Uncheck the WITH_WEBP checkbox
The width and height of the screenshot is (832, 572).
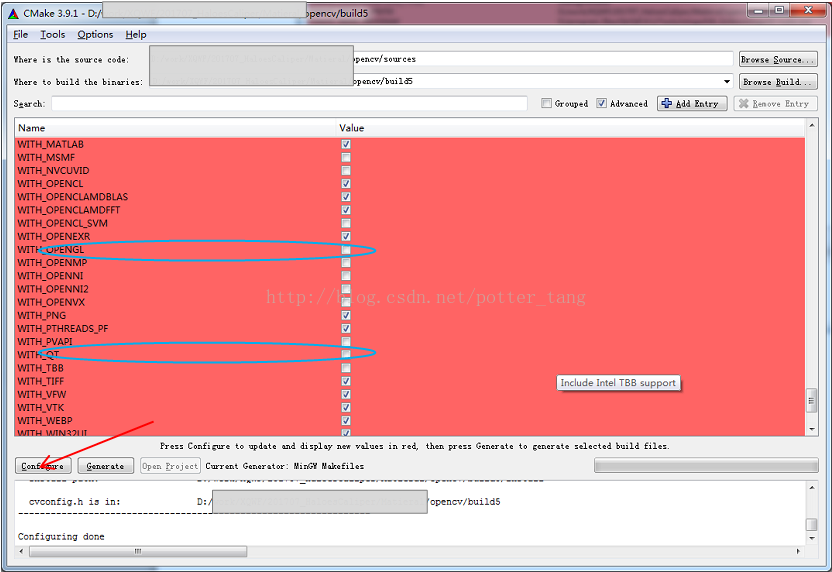346,420
